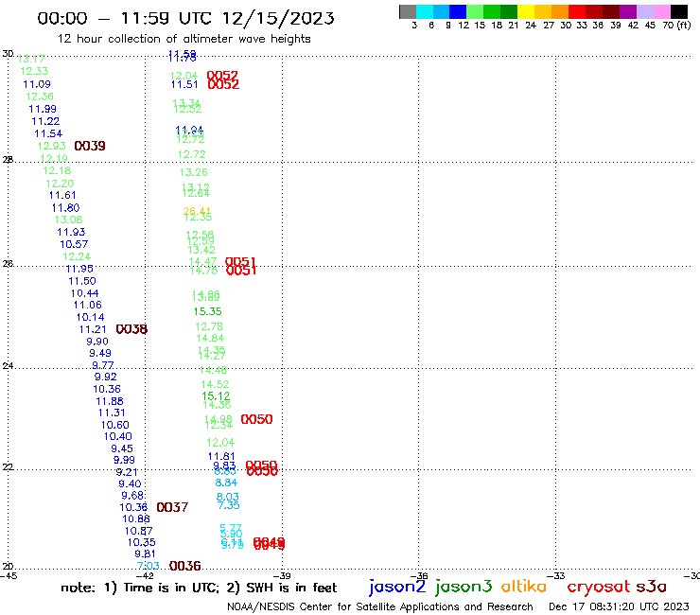Click the jason3 satellite legend label

[x=464, y=587]
